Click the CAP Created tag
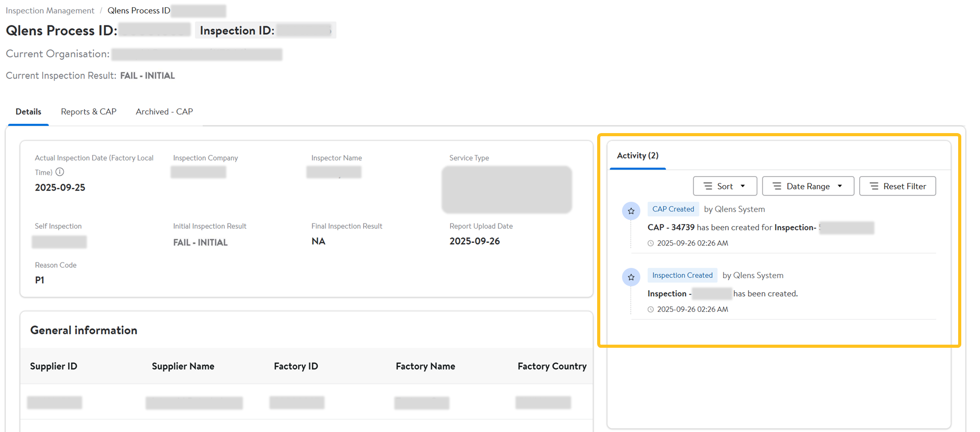 pyautogui.click(x=673, y=209)
